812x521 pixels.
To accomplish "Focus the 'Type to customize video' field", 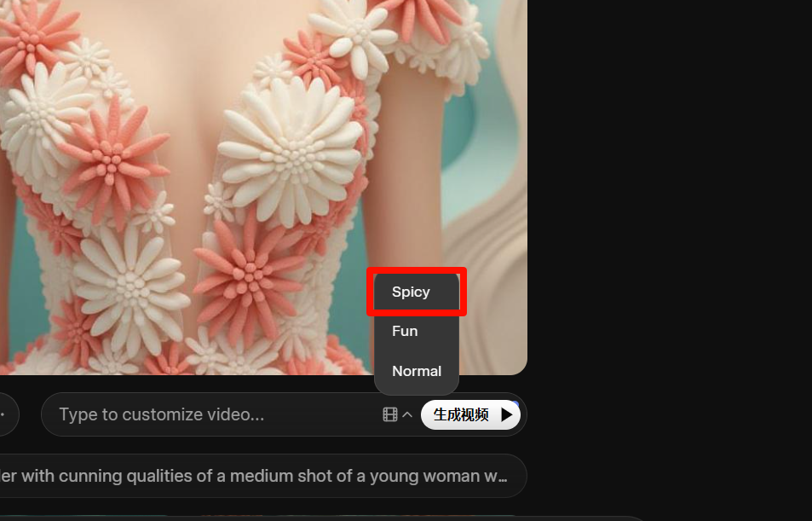I will coord(213,414).
